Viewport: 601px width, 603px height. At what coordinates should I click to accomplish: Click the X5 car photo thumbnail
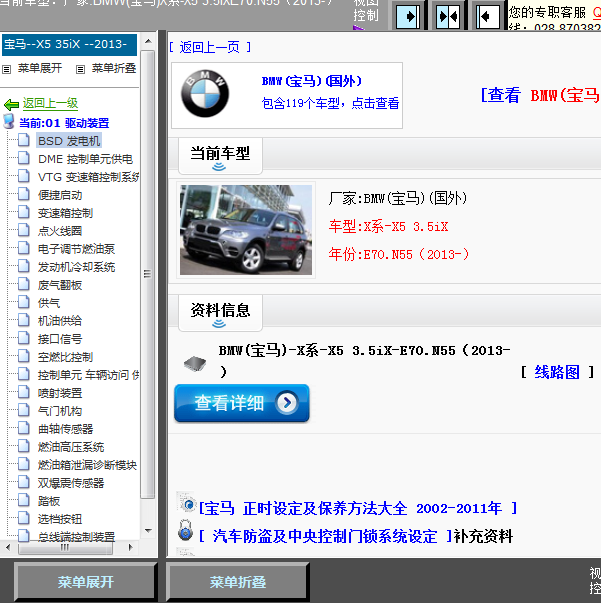246,230
